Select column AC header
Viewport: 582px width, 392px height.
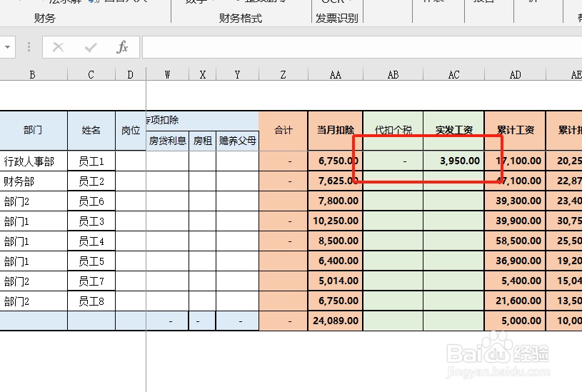tap(453, 74)
